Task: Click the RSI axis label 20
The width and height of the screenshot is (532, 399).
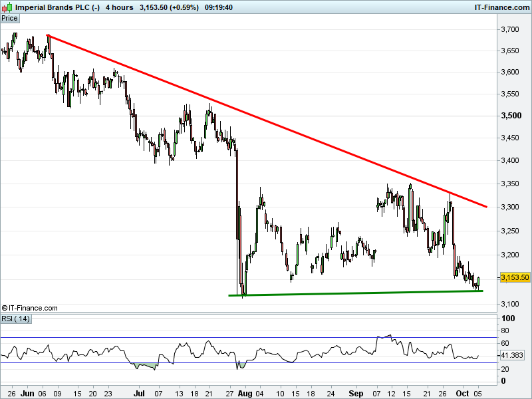Action: point(505,369)
